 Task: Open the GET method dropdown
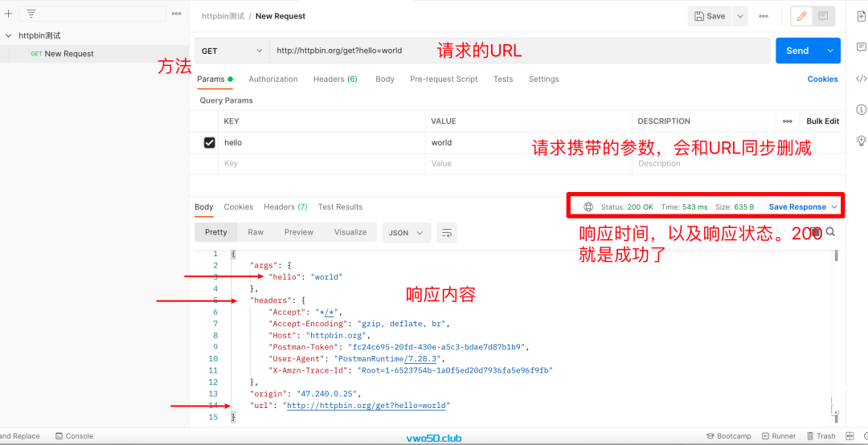(232, 51)
